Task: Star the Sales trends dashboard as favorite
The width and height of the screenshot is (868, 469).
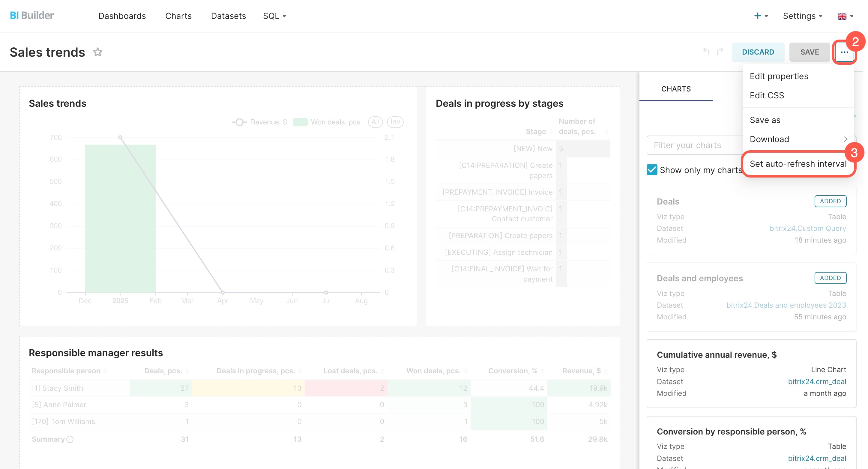Action: pos(98,52)
